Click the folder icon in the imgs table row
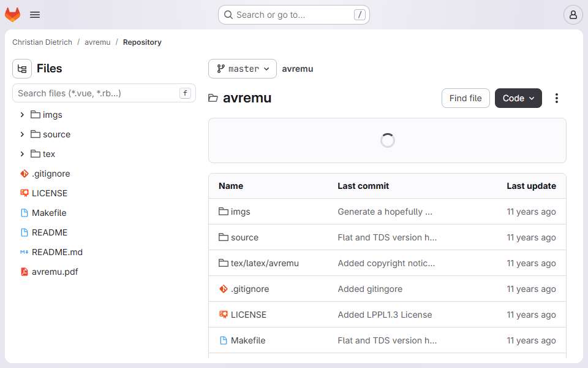Screen dimensions: 588x368 tap(224, 212)
